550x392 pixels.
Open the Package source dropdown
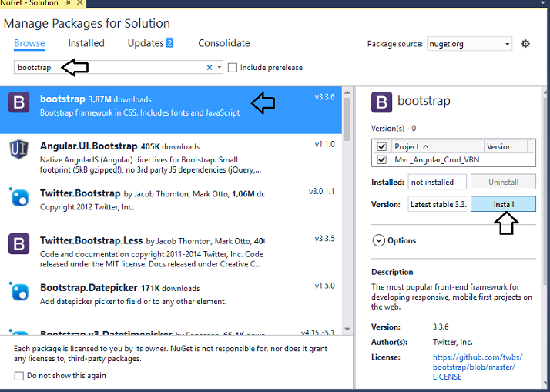(469, 44)
